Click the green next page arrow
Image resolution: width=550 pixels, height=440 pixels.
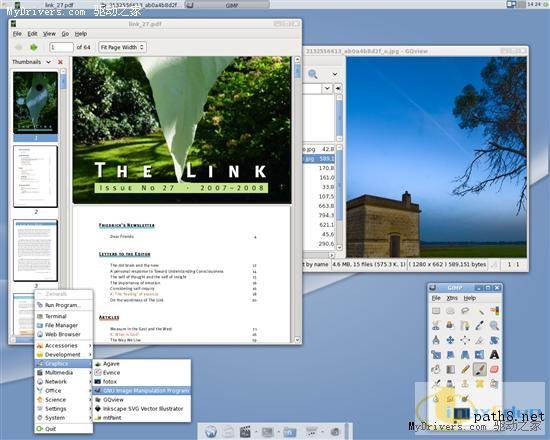[x=34, y=47]
